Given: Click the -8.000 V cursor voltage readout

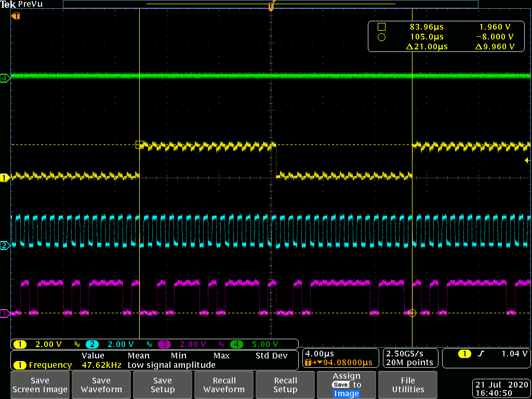Looking at the screenshot, I should coord(495,37).
